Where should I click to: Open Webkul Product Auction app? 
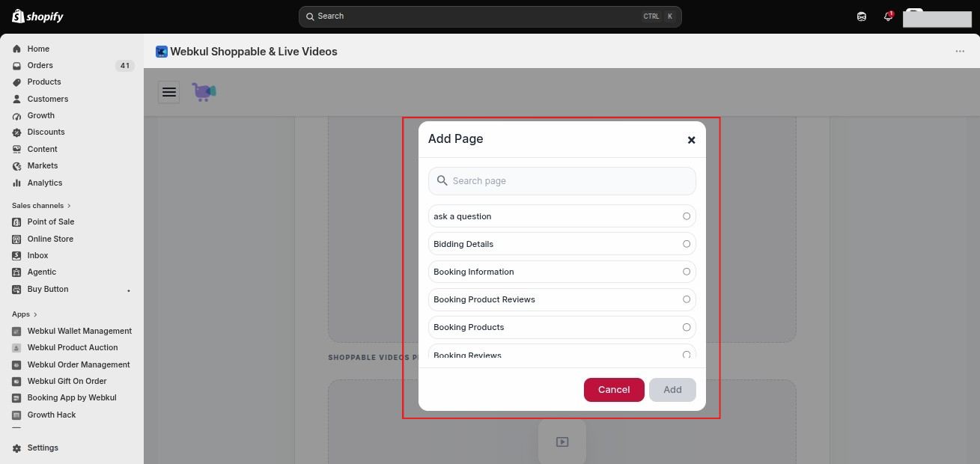(x=72, y=348)
